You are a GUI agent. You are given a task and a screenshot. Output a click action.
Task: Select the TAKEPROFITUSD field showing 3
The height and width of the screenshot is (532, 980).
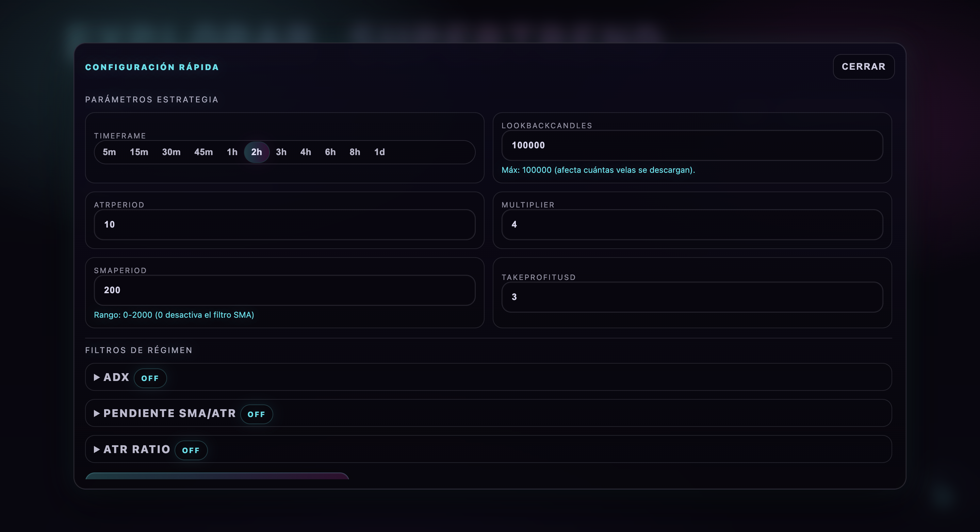pos(693,297)
